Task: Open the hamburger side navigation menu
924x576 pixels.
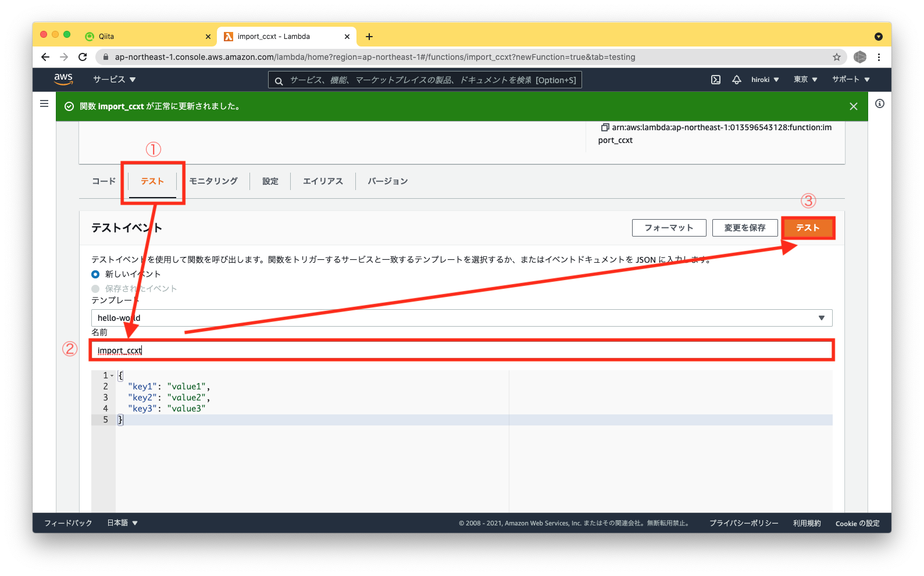Action: tap(44, 103)
